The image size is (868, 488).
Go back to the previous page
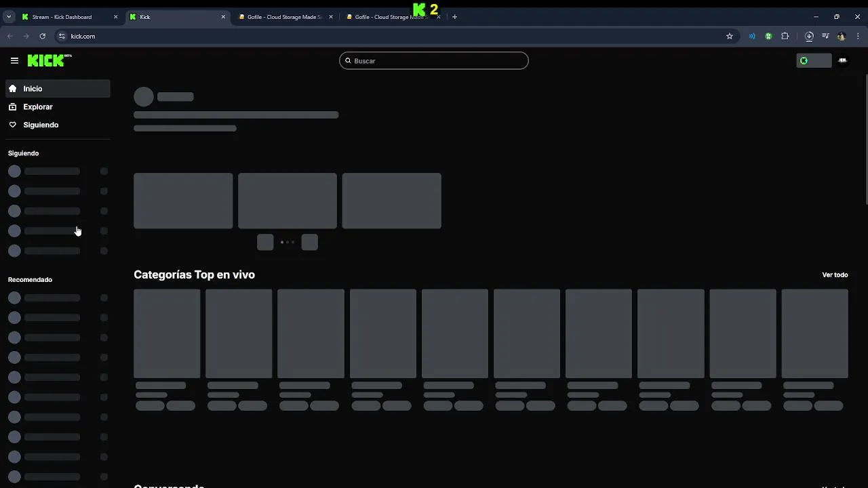click(x=9, y=36)
